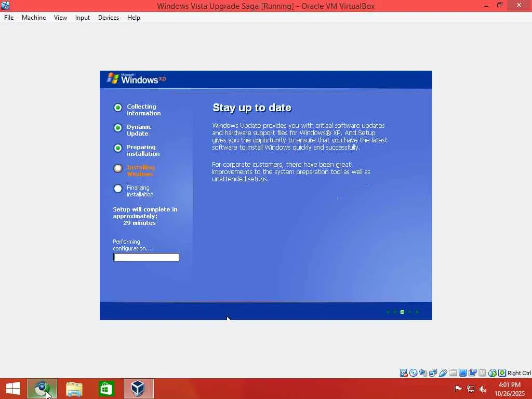The image size is (532, 399).
Task: Open the File menu
Action: pos(9,18)
